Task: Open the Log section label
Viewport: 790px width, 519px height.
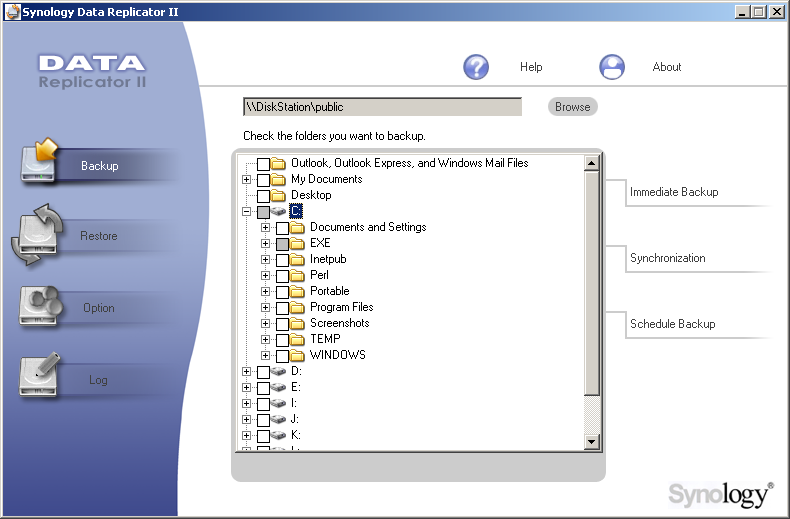Action: (x=98, y=380)
